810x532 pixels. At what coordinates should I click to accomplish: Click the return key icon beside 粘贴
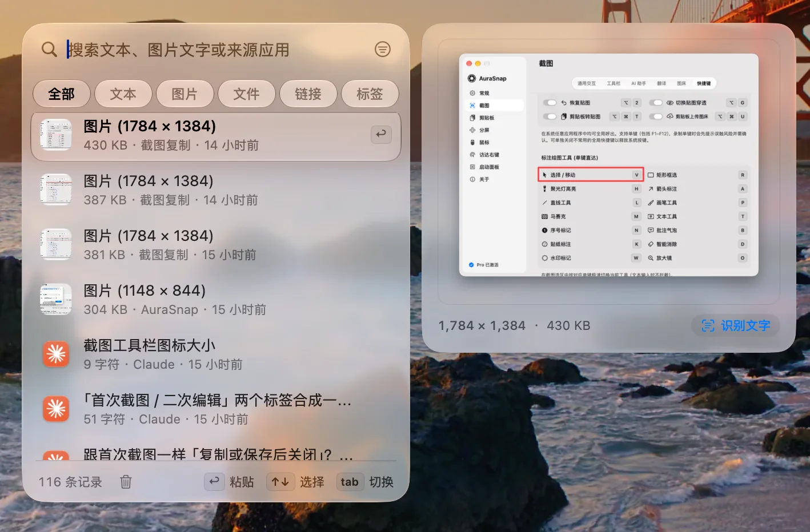[x=214, y=482]
